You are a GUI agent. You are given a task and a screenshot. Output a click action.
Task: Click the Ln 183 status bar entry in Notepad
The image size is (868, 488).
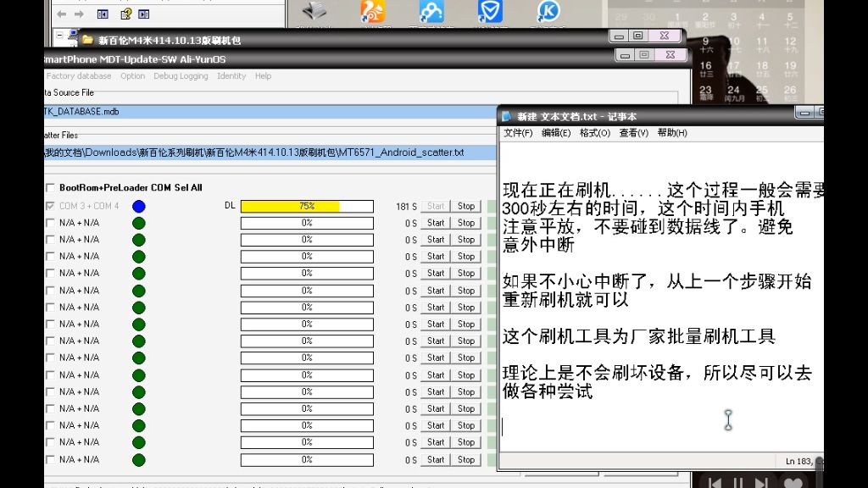coord(799,461)
